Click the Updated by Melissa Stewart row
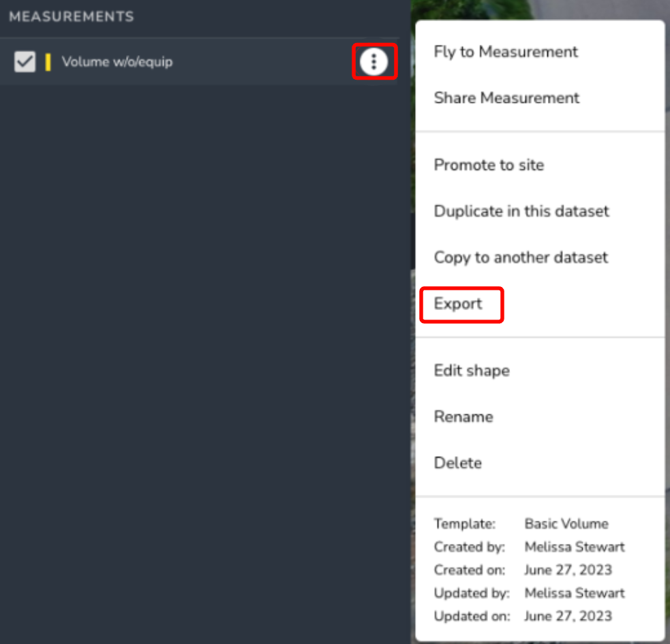The width and height of the screenshot is (670, 644). point(529,593)
